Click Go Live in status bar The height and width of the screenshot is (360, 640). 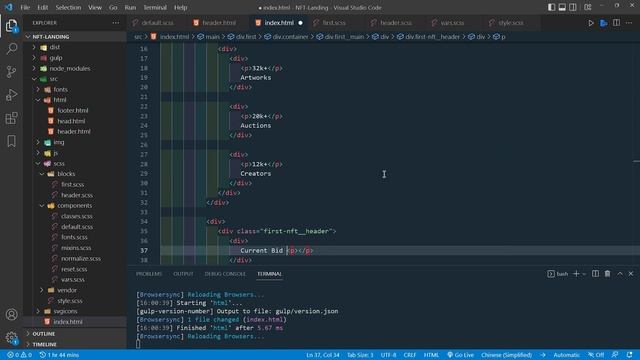(x=460, y=355)
